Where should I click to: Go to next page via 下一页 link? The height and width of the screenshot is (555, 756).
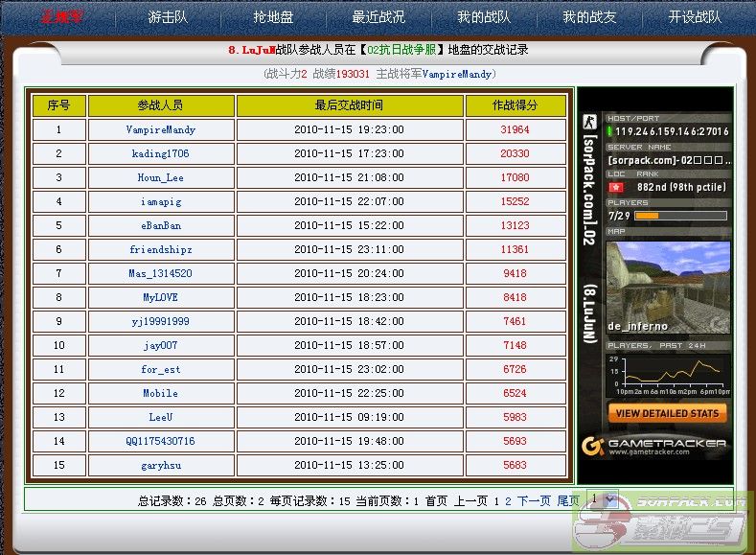tap(534, 500)
